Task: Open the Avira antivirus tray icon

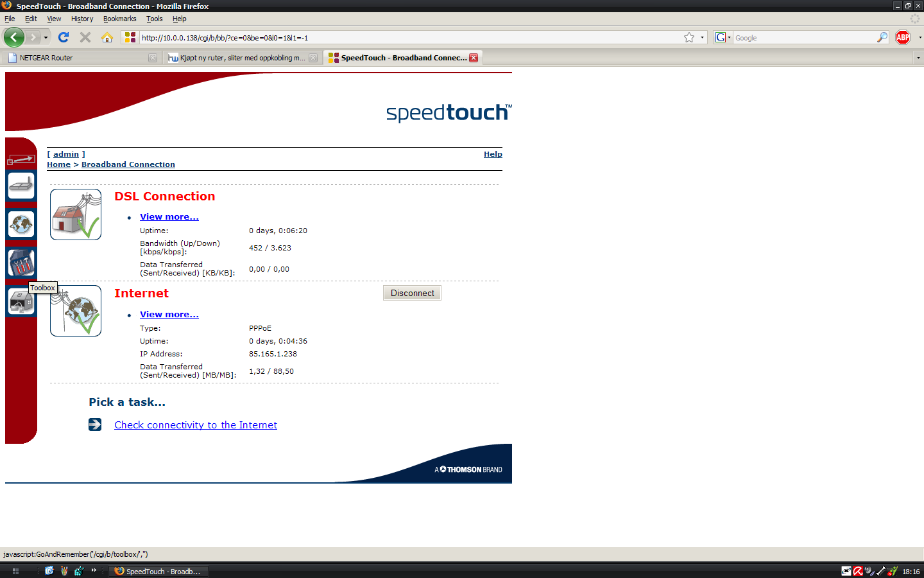Action: pyautogui.click(x=858, y=571)
